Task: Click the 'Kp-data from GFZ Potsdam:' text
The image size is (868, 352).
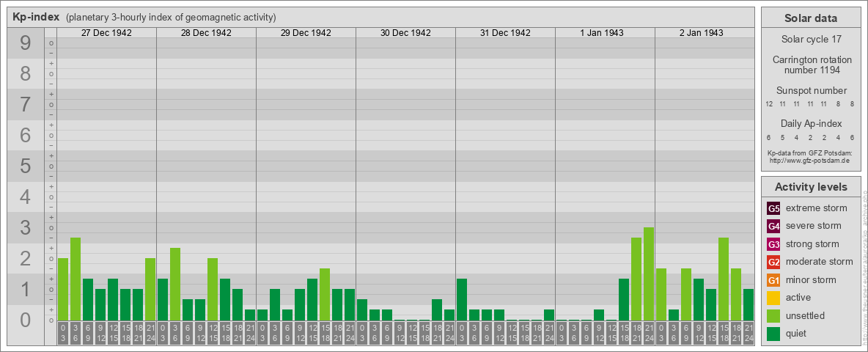Action: 809,153
